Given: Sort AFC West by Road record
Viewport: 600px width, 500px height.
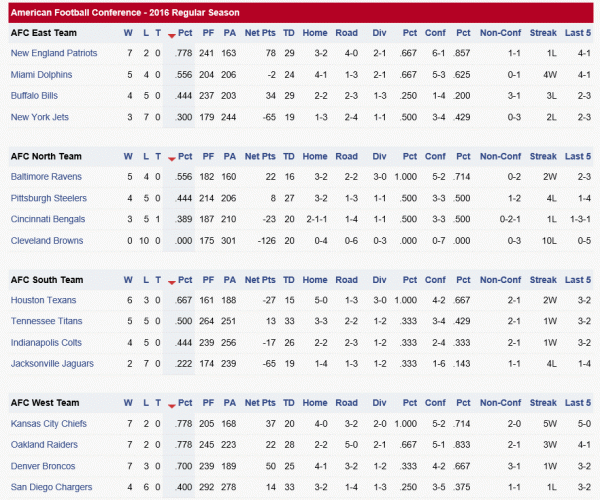Looking at the screenshot, I should click(x=347, y=403).
